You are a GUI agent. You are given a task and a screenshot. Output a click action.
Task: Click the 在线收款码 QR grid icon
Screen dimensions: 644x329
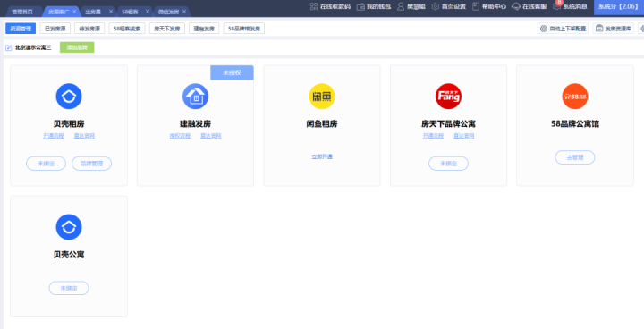click(314, 6)
